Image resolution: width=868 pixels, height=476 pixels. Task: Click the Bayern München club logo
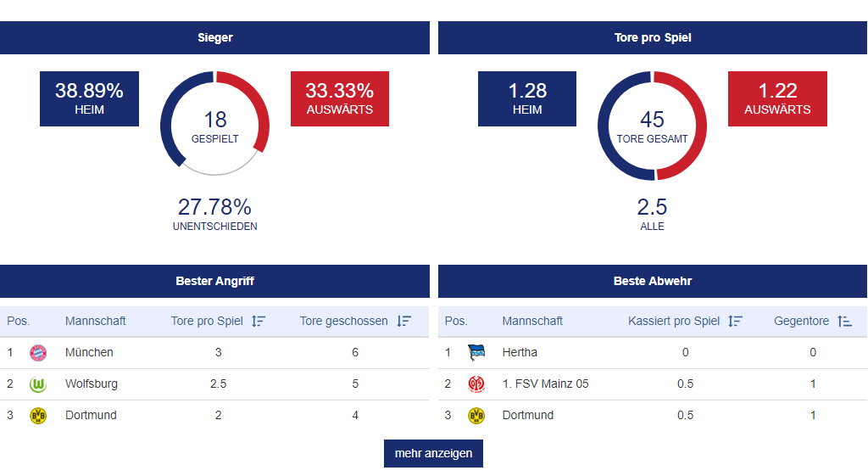pos(38,353)
